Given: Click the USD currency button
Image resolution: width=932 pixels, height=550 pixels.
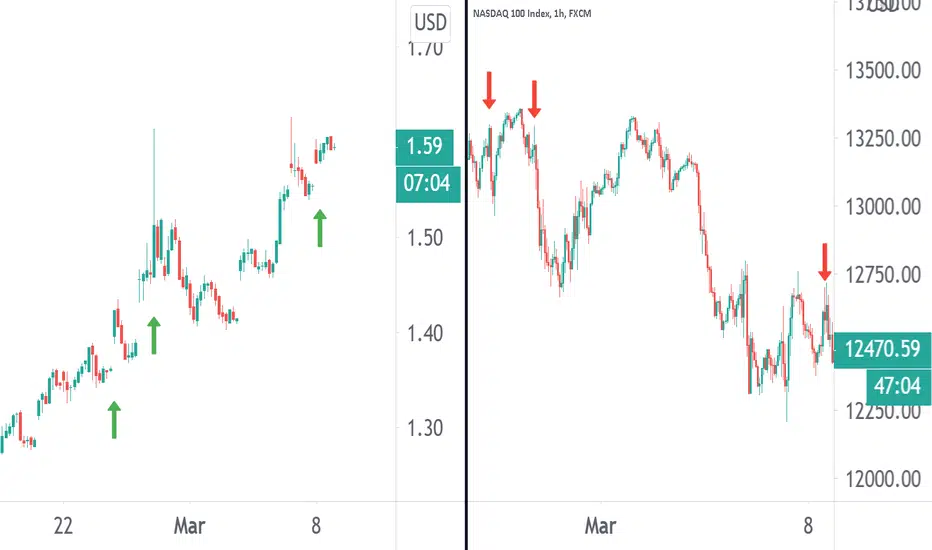Looking at the screenshot, I should [430, 23].
